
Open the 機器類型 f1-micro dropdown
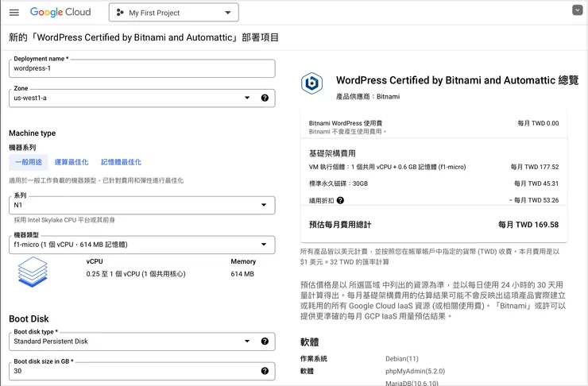tap(141, 245)
